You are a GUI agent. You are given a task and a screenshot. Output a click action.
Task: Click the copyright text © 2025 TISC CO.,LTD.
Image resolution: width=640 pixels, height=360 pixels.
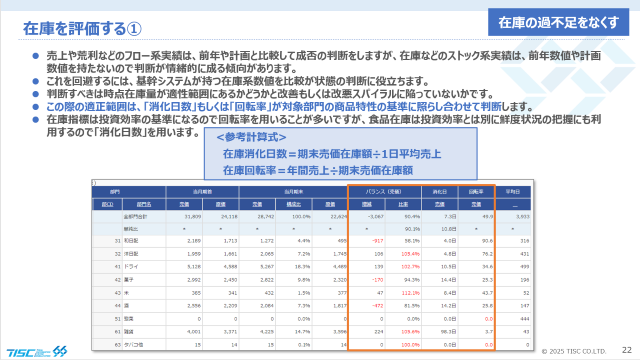(x=574, y=351)
